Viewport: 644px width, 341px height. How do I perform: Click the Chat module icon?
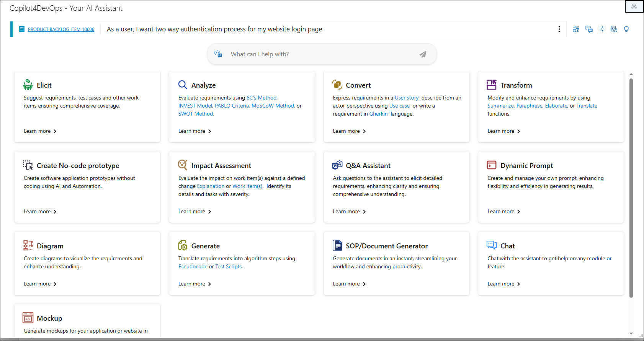coord(492,245)
